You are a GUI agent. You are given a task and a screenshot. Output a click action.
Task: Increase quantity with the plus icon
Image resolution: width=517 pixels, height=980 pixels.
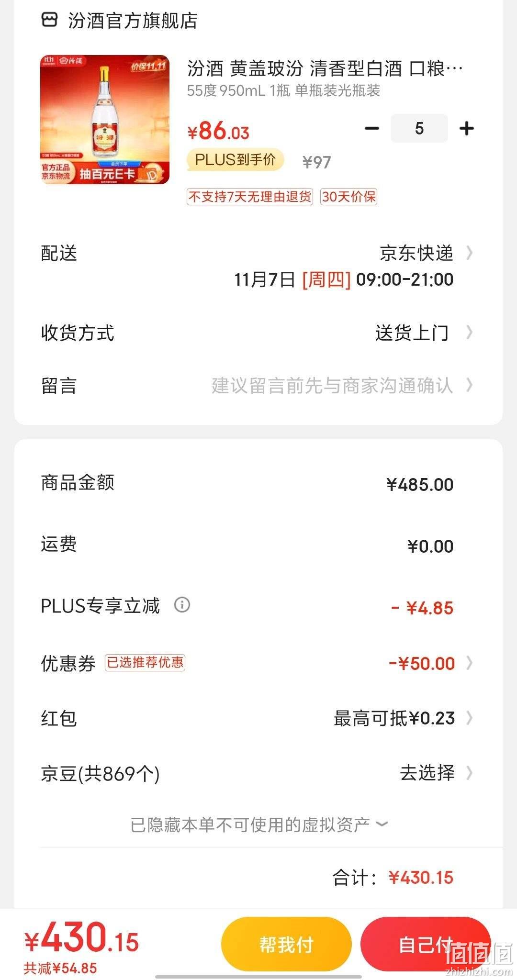(466, 128)
